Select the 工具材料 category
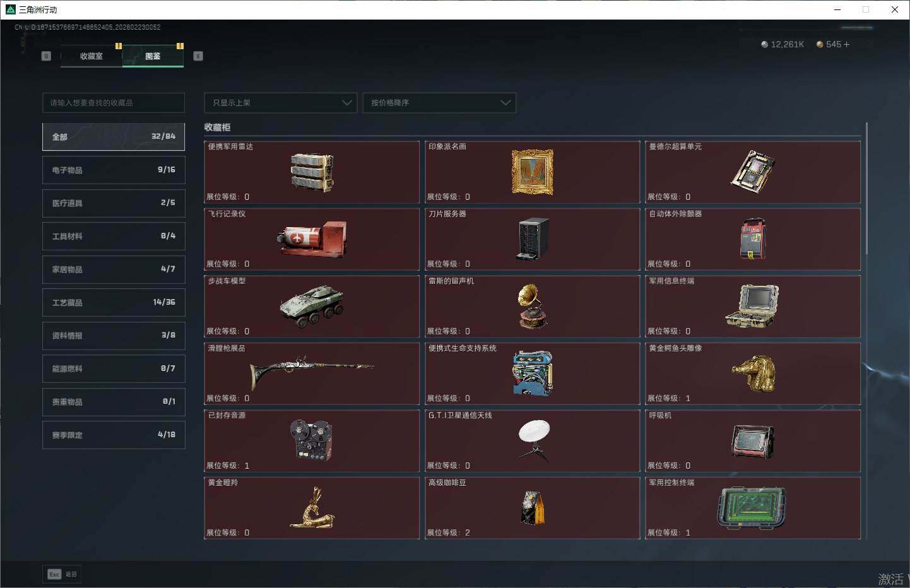 point(114,236)
